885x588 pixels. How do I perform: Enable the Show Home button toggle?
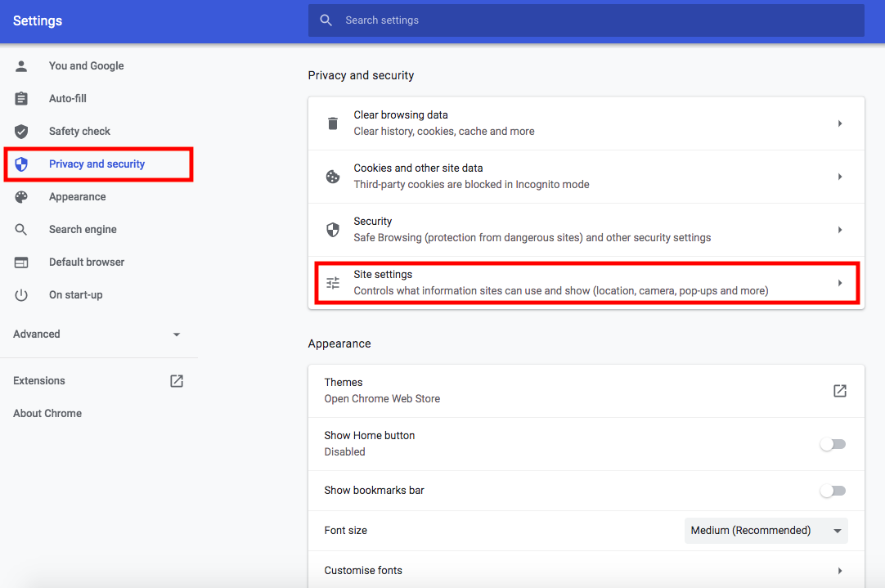[x=833, y=444]
